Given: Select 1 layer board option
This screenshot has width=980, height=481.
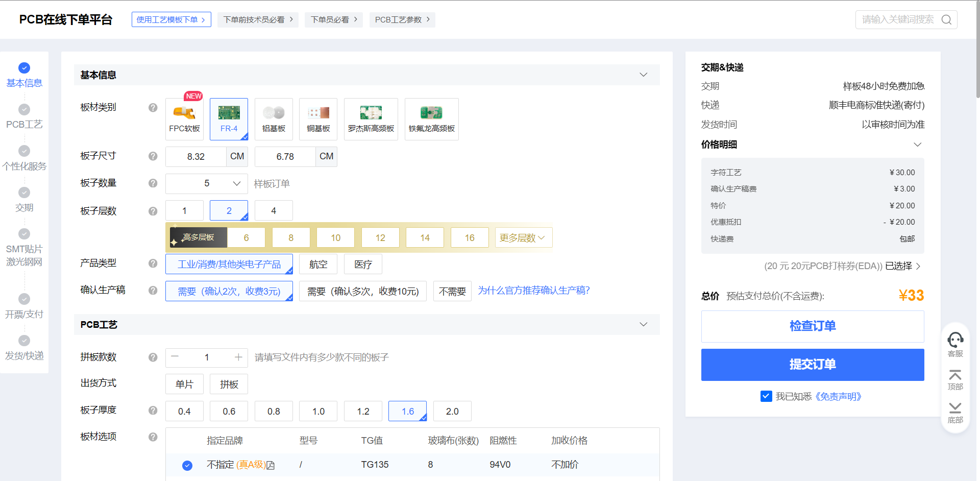Looking at the screenshot, I should [184, 210].
